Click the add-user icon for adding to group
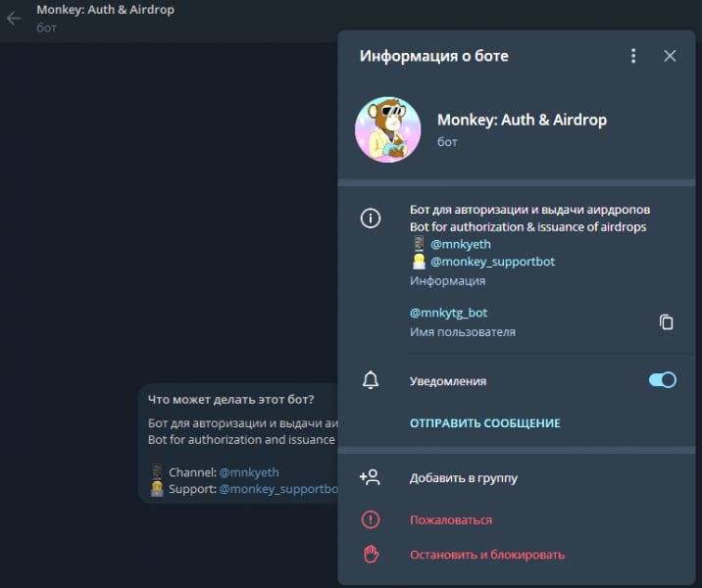This screenshot has width=702, height=588. point(370,477)
